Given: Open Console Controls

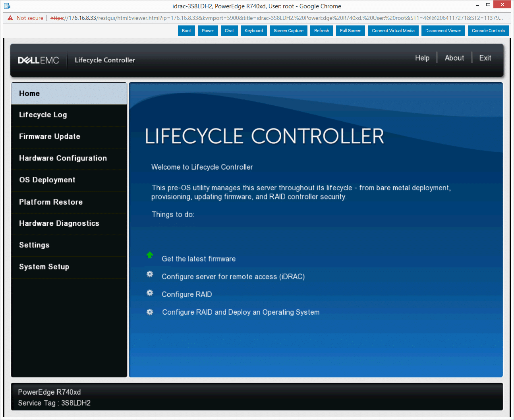Looking at the screenshot, I should [x=488, y=31].
